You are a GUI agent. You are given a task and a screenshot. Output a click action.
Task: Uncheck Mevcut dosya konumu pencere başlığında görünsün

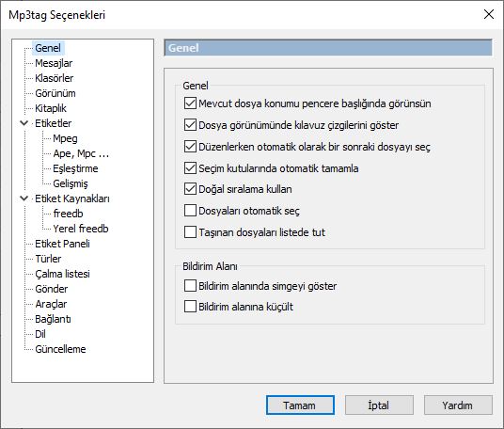coord(190,103)
